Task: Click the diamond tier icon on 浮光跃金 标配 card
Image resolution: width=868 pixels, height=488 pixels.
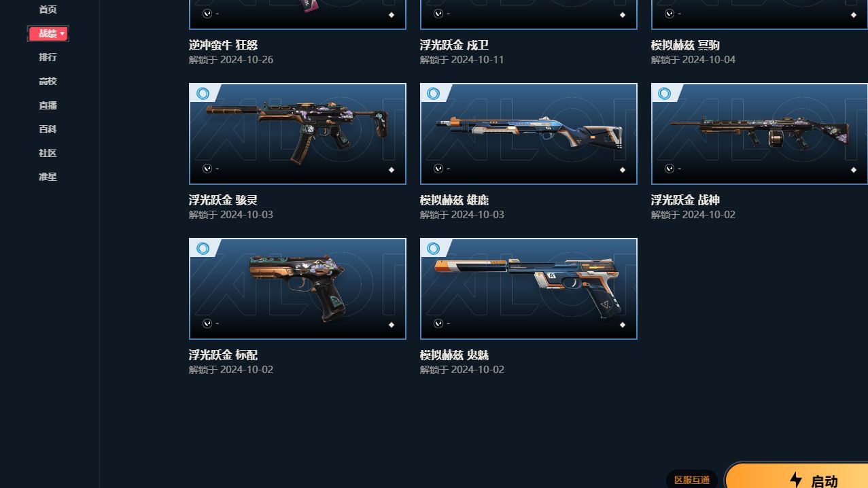Action: pos(391,325)
